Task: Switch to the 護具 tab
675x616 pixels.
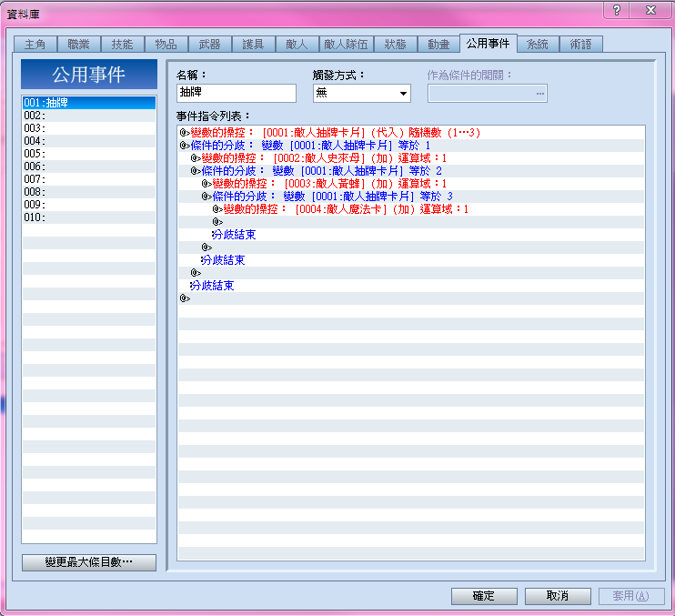Action: tap(253, 44)
